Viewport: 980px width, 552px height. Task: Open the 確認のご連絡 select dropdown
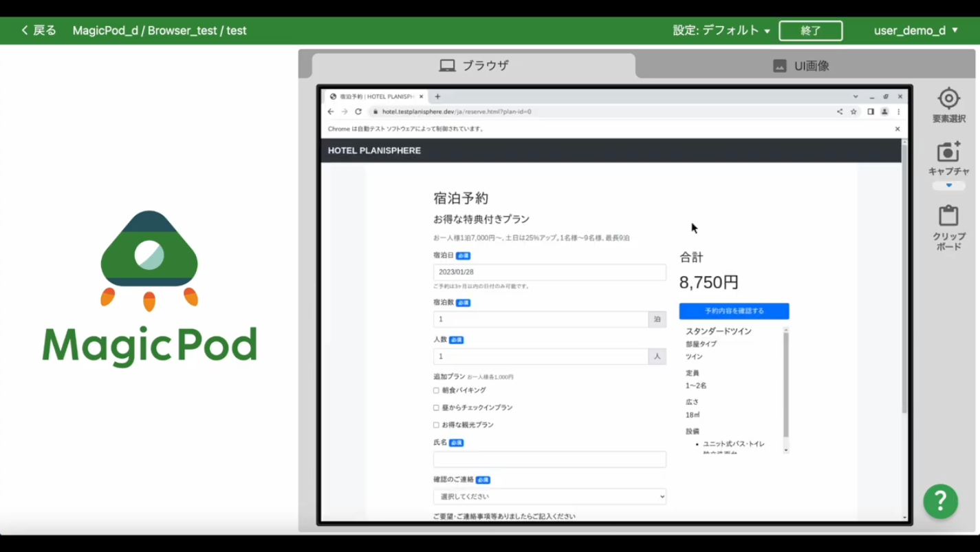[x=549, y=496]
